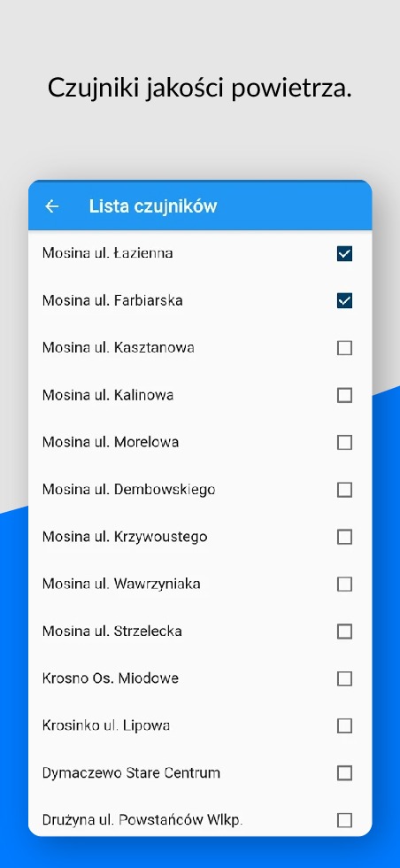The image size is (400, 868).
Task: Click the Czujniki jakości powietrza heading
Action: tap(200, 88)
